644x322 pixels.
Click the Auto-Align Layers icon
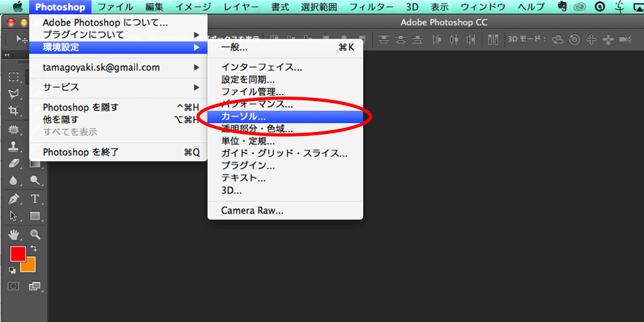pos(493,39)
